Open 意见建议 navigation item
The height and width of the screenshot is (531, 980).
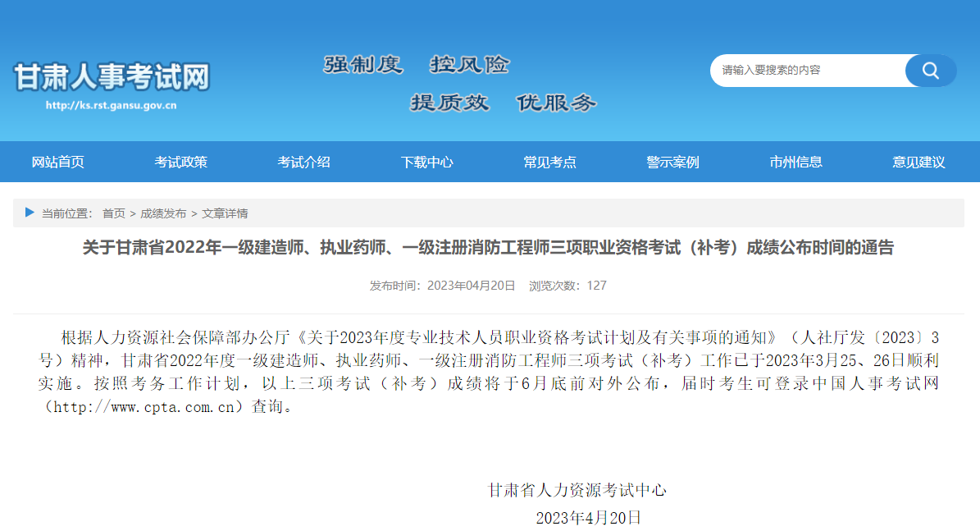coord(918,162)
